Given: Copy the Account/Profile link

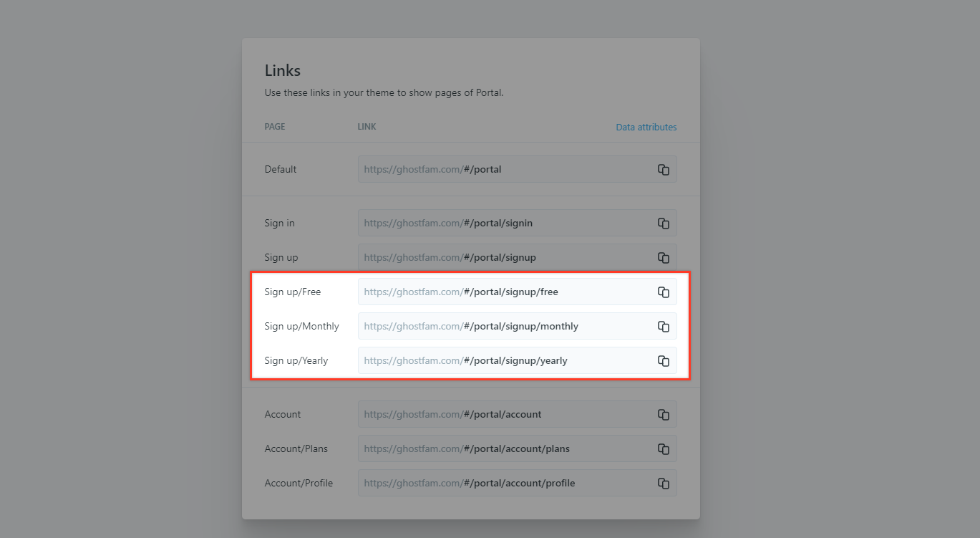Looking at the screenshot, I should click(x=664, y=484).
